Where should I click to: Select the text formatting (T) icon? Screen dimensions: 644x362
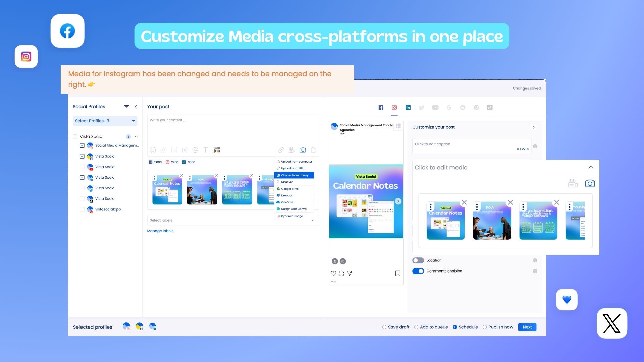tap(205, 150)
